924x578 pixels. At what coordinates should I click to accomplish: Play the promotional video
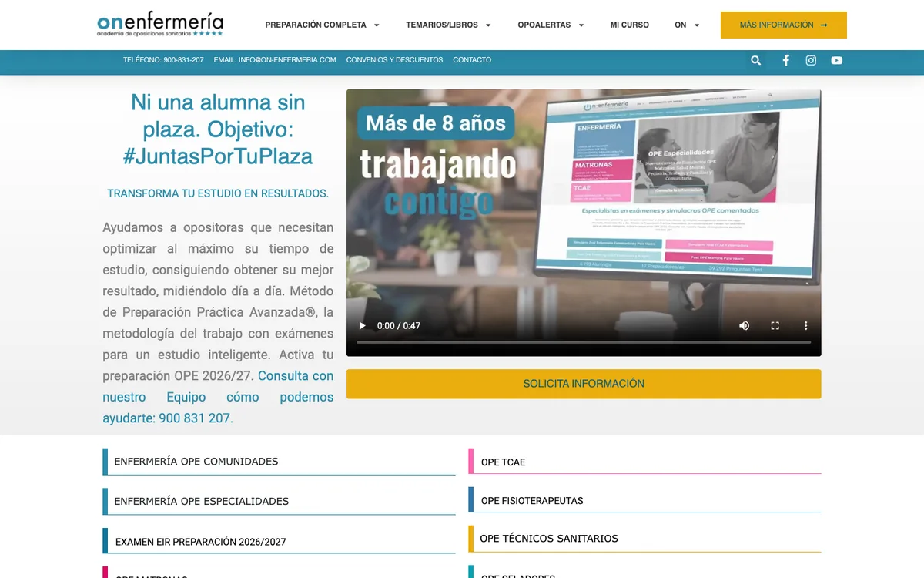[x=363, y=326]
